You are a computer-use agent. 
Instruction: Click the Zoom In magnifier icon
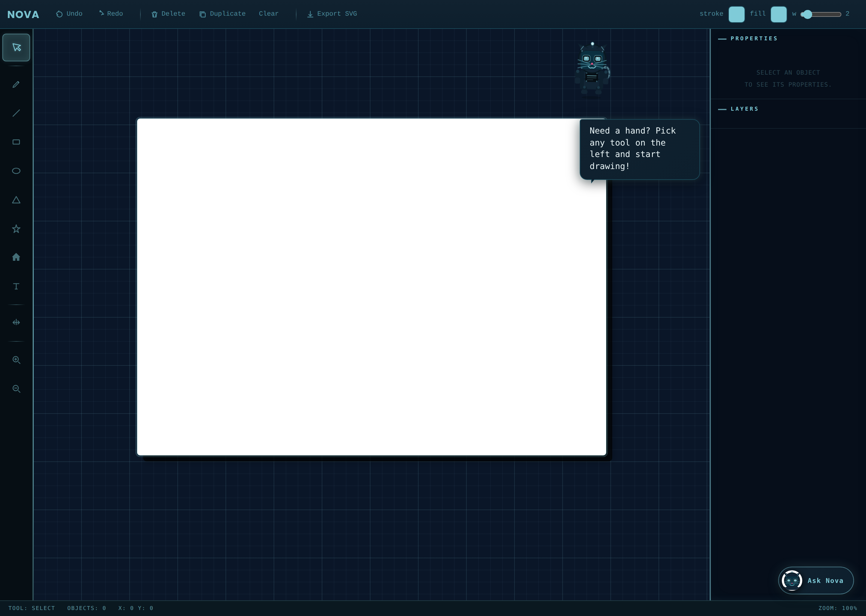tap(16, 360)
